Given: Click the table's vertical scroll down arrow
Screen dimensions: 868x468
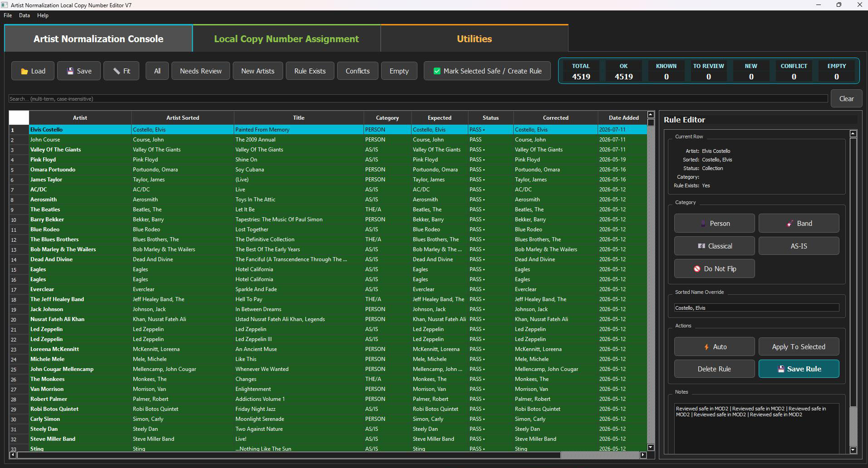Looking at the screenshot, I should [x=651, y=448].
